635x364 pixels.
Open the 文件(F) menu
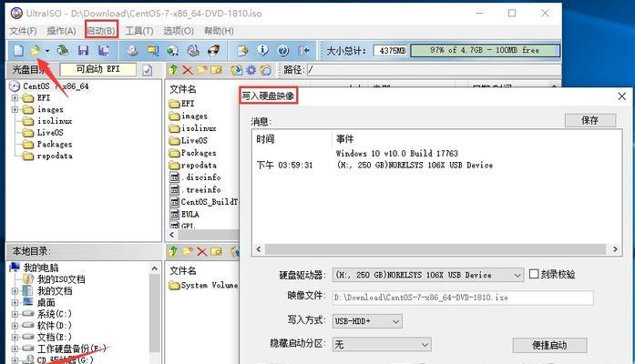(23, 31)
